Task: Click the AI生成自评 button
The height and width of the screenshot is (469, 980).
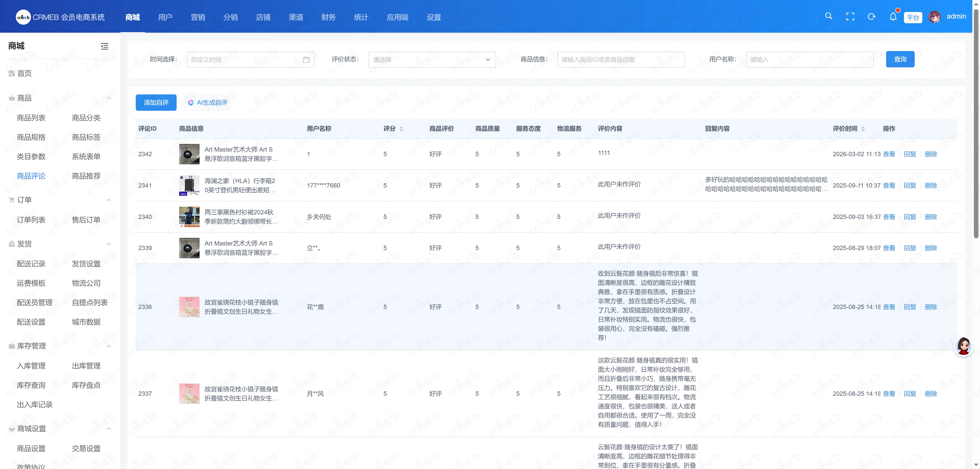Action: tap(208, 103)
